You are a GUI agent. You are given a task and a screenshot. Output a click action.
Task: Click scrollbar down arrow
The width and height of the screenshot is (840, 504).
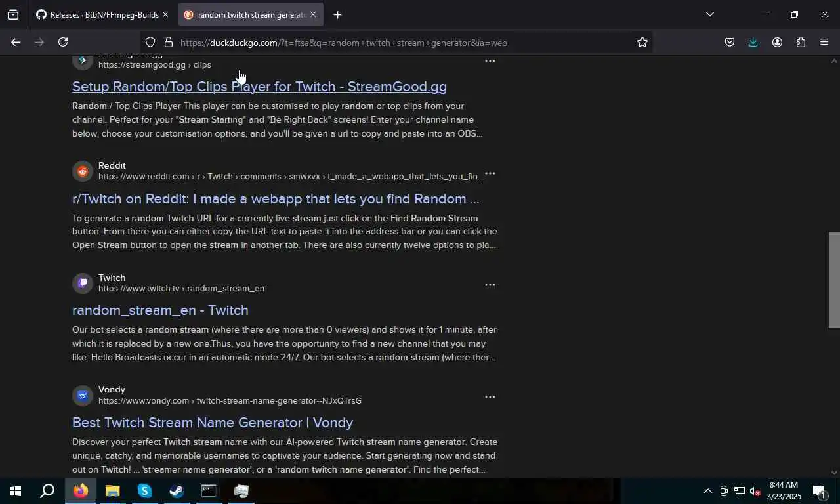coord(834,472)
